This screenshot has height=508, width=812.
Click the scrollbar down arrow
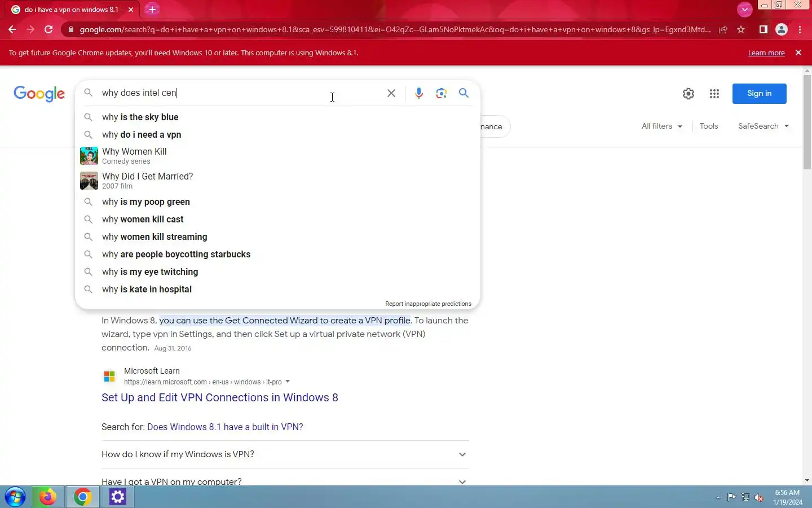pyautogui.click(x=807, y=480)
